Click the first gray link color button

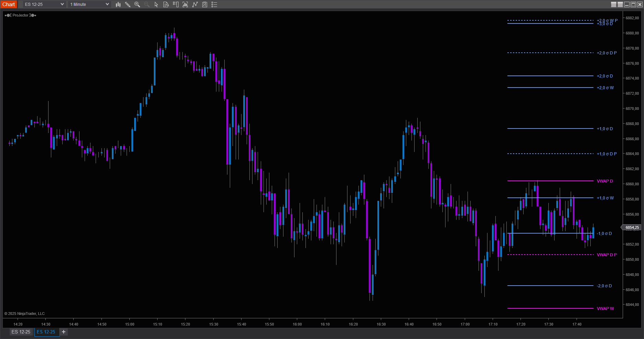(x=614, y=4)
